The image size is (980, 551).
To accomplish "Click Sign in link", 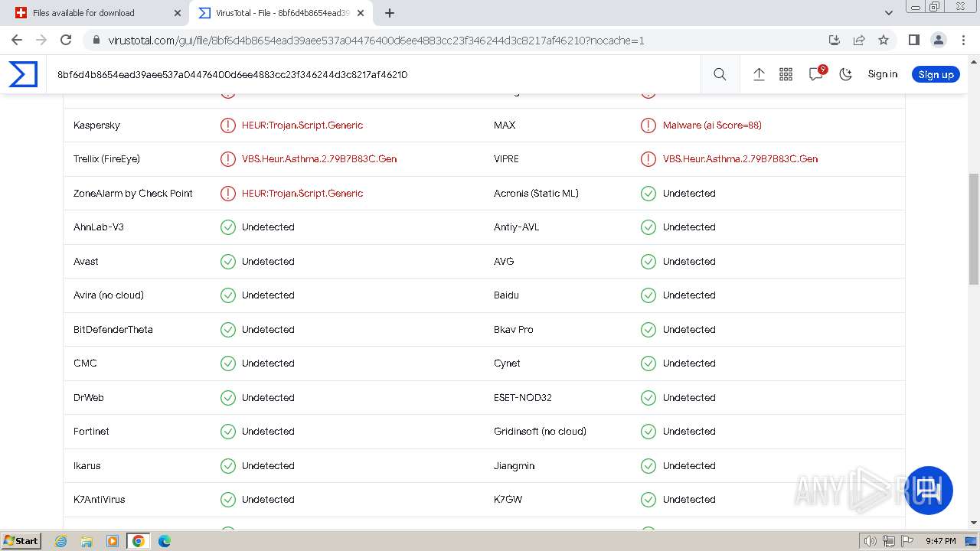I will 882,74.
